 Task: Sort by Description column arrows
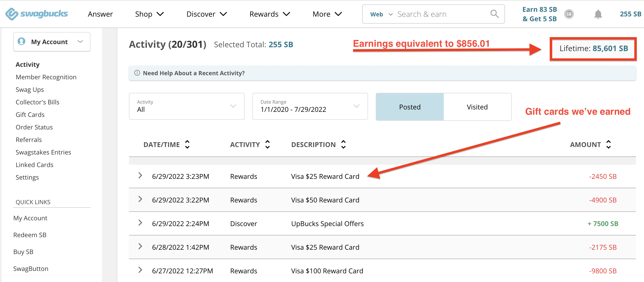coord(343,145)
